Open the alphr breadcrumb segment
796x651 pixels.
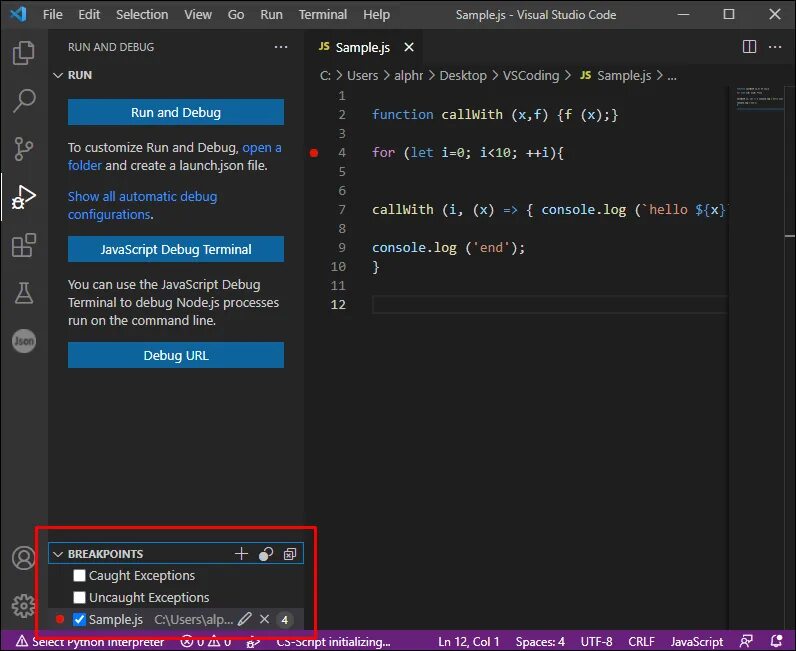(x=409, y=76)
